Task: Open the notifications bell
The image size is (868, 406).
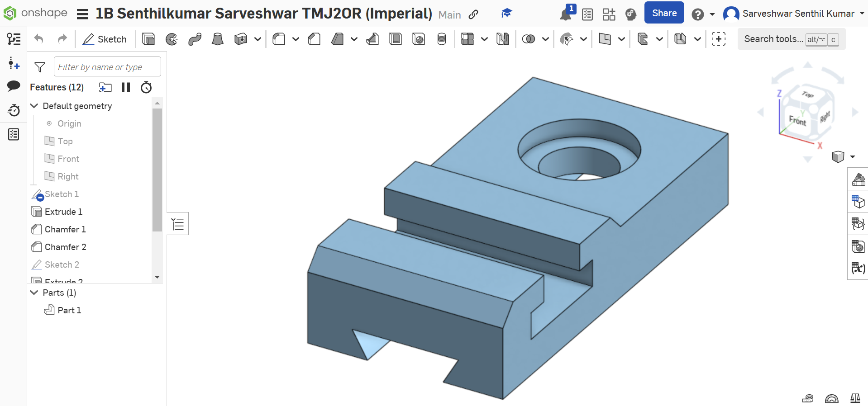Action: pyautogui.click(x=566, y=14)
